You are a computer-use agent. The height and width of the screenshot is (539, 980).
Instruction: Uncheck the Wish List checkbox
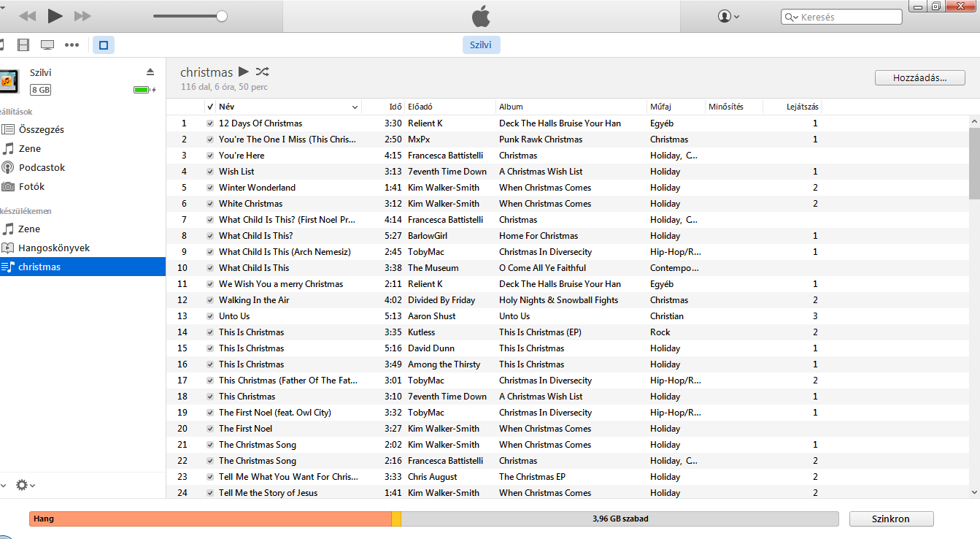coord(210,172)
